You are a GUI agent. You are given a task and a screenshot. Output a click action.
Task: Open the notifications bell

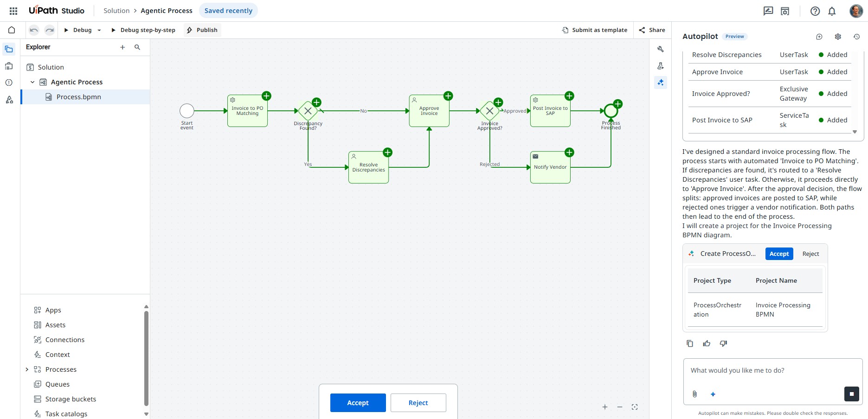[x=832, y=11]
